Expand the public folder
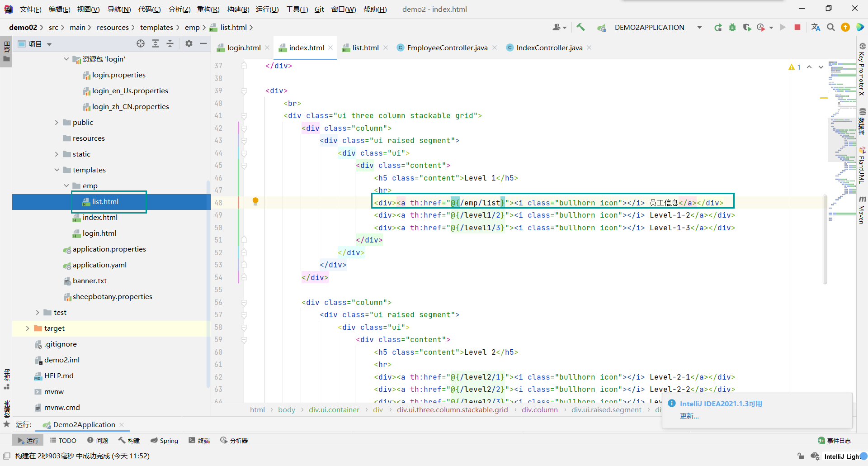This screenshot has height=466, width=868. point(57,122)
